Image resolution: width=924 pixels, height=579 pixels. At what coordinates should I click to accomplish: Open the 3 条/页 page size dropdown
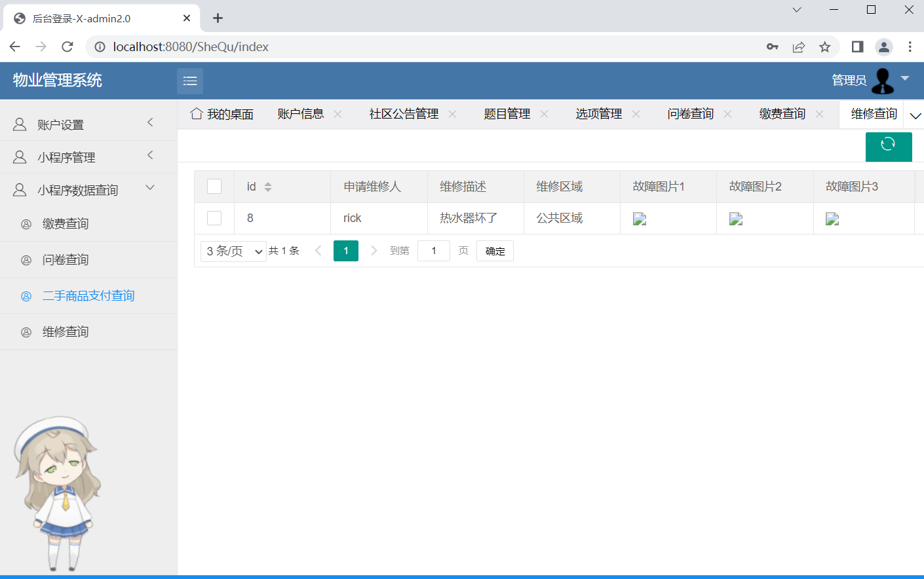[233, 251]
